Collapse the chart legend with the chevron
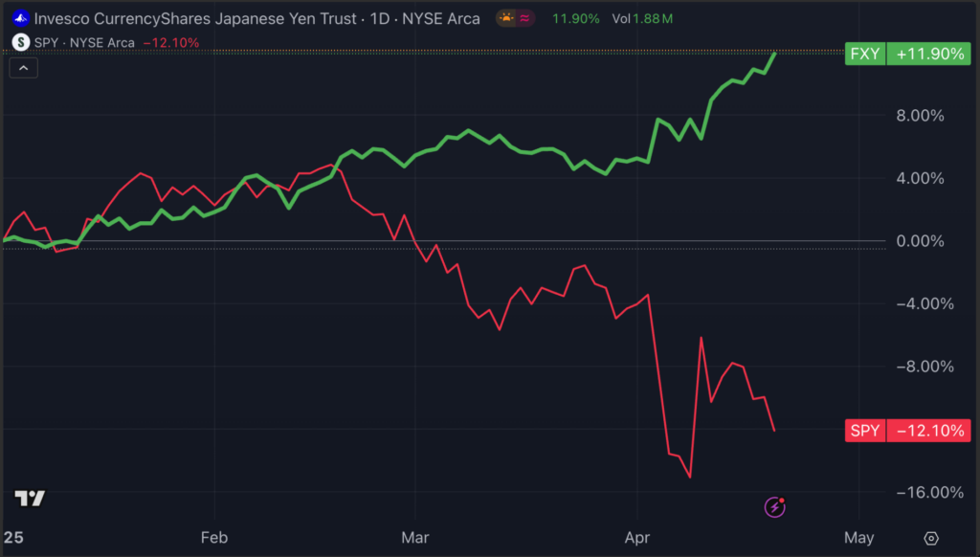This screenshot has height=557, width=980. pos(23,67)
